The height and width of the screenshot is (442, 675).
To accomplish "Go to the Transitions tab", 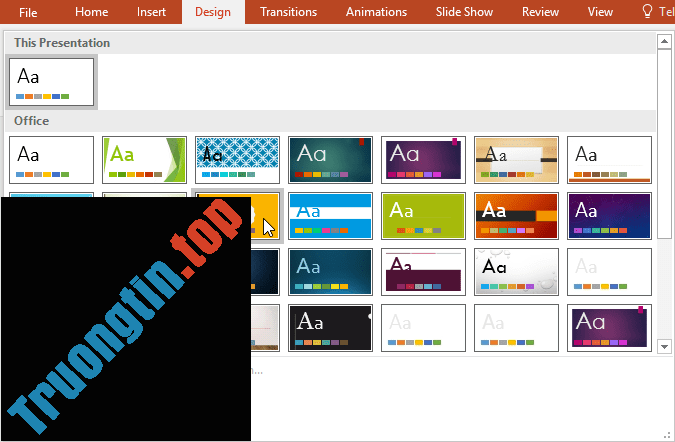I will click(288, 12).
